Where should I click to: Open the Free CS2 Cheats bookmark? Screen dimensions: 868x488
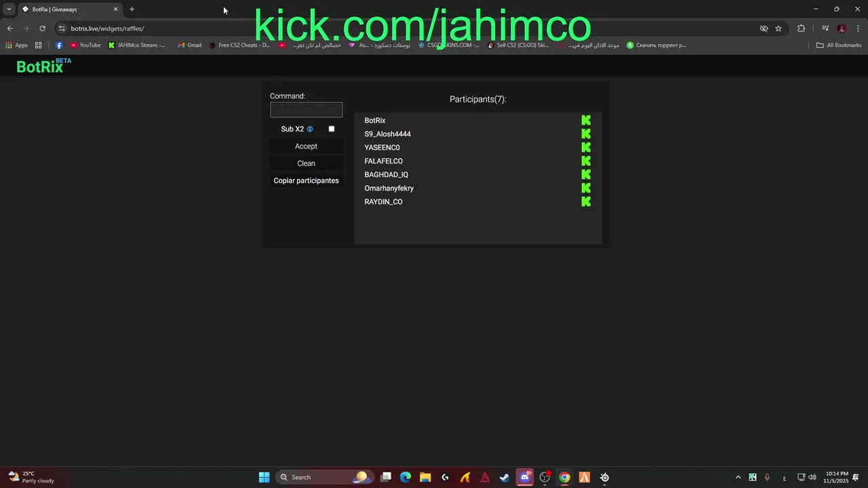tap(239, 45)
